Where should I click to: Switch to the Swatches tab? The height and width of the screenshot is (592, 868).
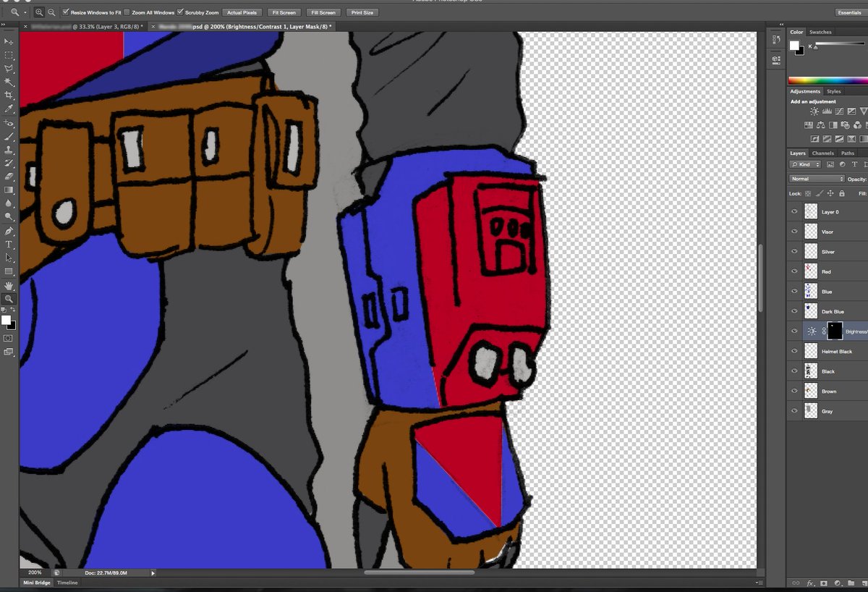pos(820,32)
